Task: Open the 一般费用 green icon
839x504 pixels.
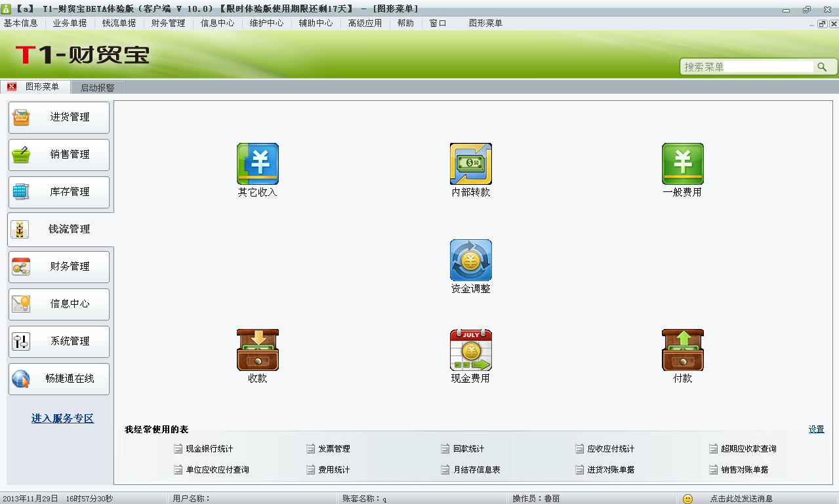Action: click(682, 165)
